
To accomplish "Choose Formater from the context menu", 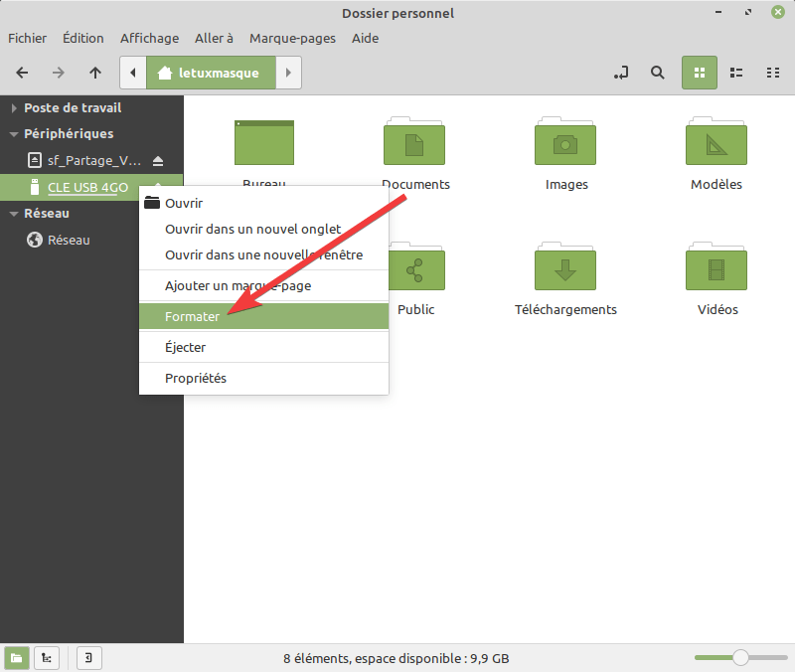I will pyautogui.click(x=263, y=316).
